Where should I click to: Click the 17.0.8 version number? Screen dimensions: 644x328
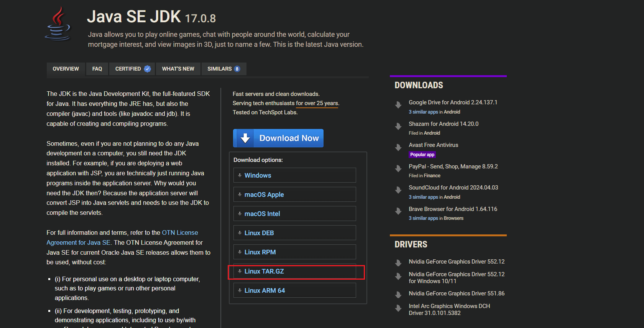[x=200, y=18]
